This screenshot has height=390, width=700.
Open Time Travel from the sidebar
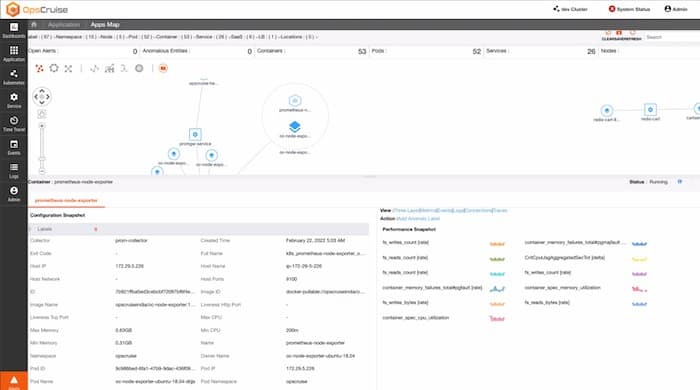click(x=14, y=124)
